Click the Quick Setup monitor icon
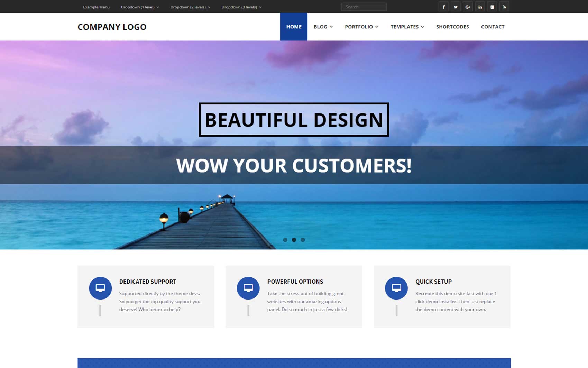 [x=396, y=288]
